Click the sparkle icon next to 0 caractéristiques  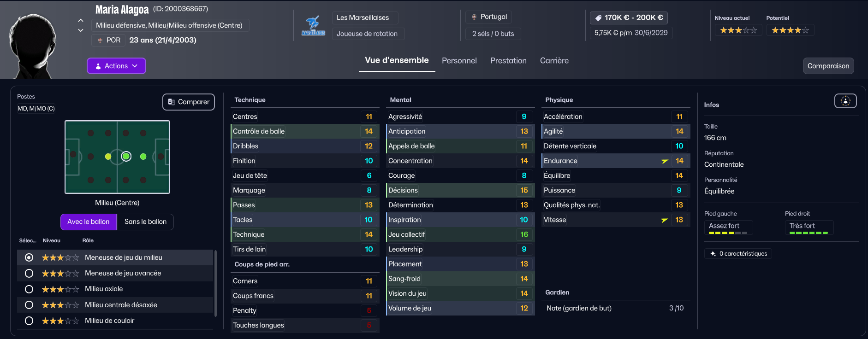click(x=713, y=254)
